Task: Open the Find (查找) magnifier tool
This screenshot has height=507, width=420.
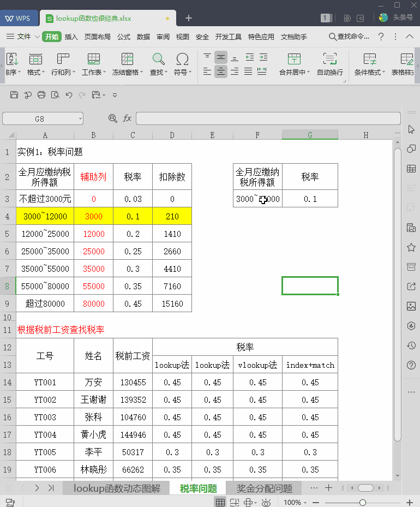Action: [x=158, y=59]
